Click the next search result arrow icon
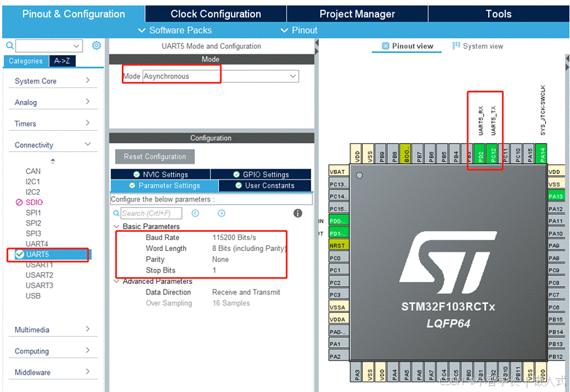The width and height of the screenshot is (570, 392). (x=222, y=213)
